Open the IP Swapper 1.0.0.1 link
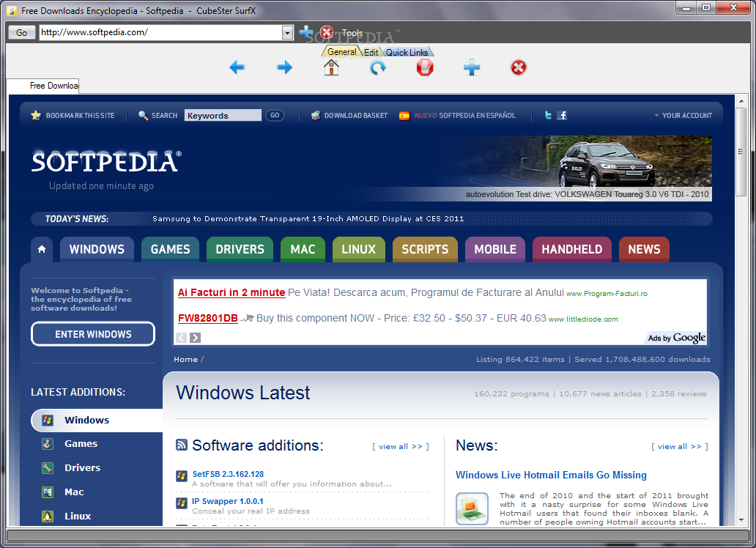 point(228,501)
